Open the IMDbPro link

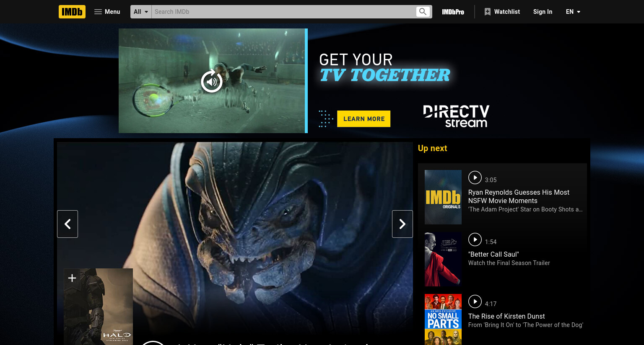(x=453, y=12)
